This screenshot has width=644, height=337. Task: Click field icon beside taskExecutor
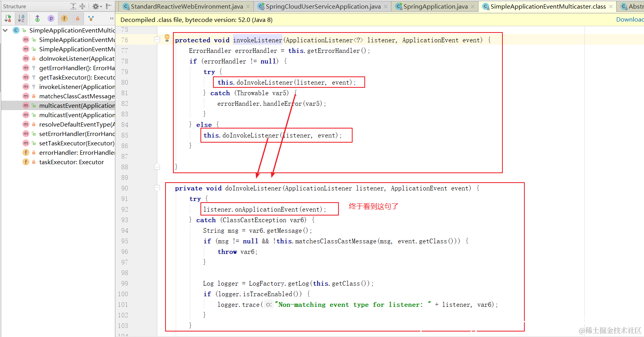point(26,162)
